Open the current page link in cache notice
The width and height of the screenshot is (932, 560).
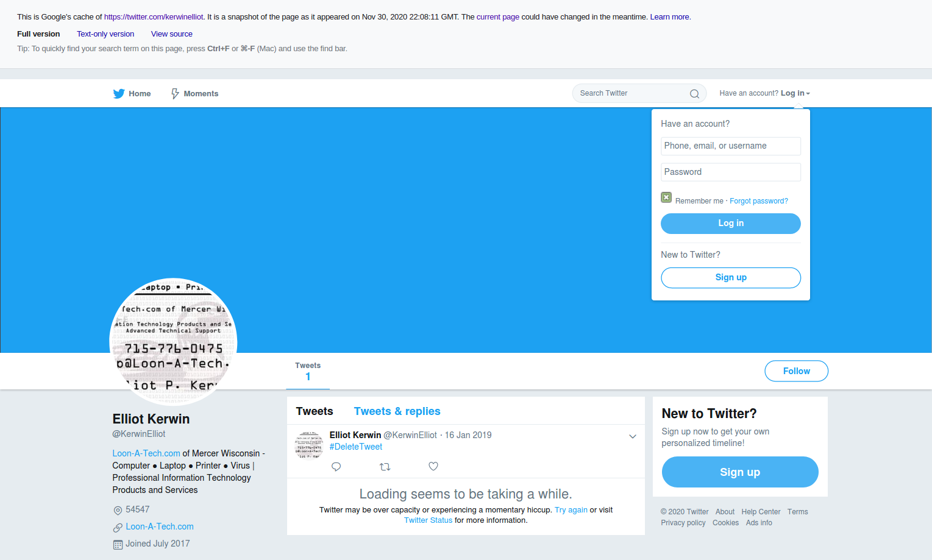(498, 17)
